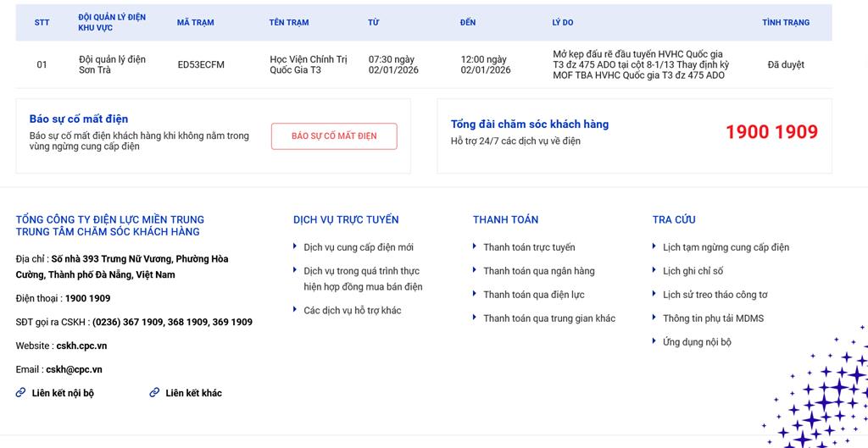Open Các dịch vụ hỗ trợ khác link
Viewport: 868px width, 448px height.
point(352,311)
